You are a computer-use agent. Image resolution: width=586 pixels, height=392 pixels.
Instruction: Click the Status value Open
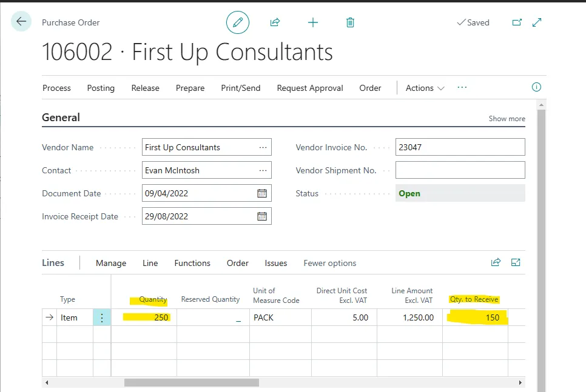click(460, 193)
